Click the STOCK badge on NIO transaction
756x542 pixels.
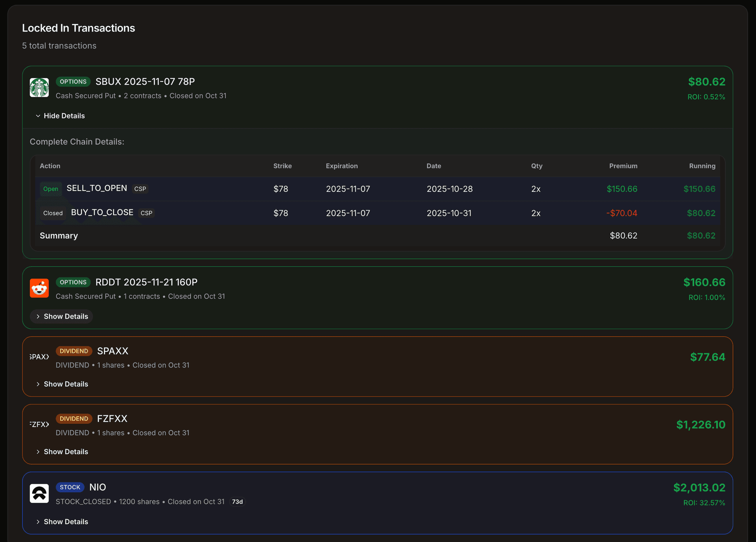tap(70, 487)
